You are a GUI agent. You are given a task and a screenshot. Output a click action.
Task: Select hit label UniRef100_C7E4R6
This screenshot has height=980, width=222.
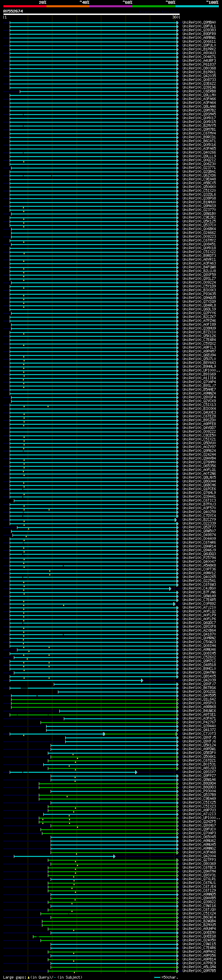(x=199, y=948)
